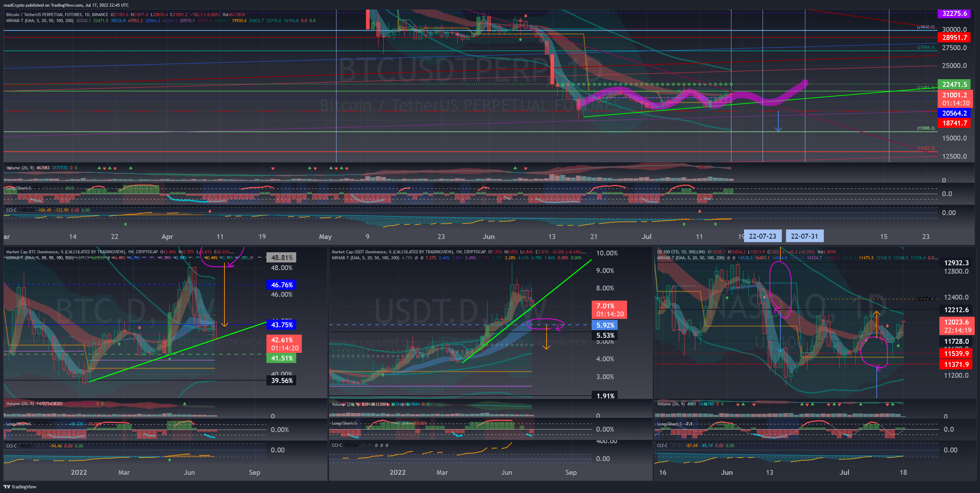Screen dimensions: 980x493
Task: Click the 10.00% axis value in USDT.D panel
Action: point(607,253)
